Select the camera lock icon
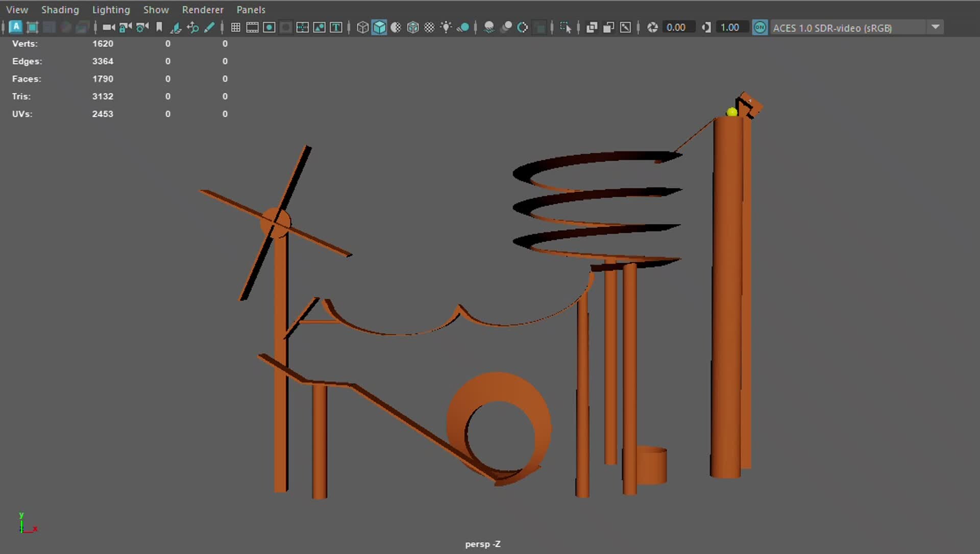 pos(125,28)
